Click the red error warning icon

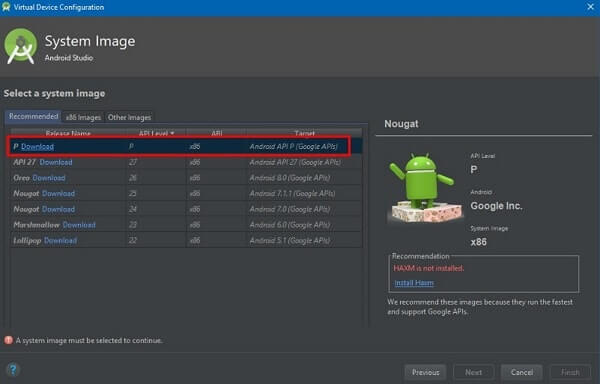(8, 340)
